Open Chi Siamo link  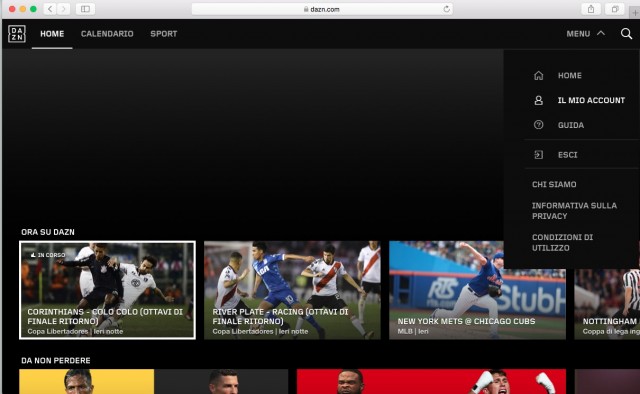tap(554, 185)
